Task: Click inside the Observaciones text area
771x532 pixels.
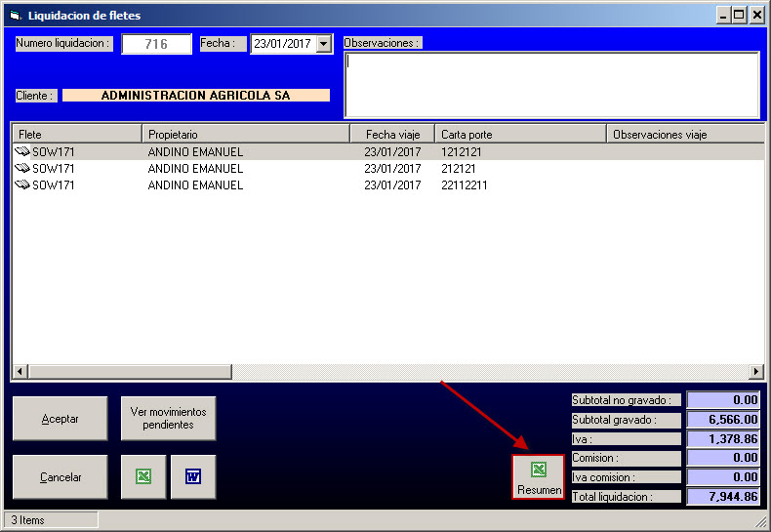Action: 551,85
